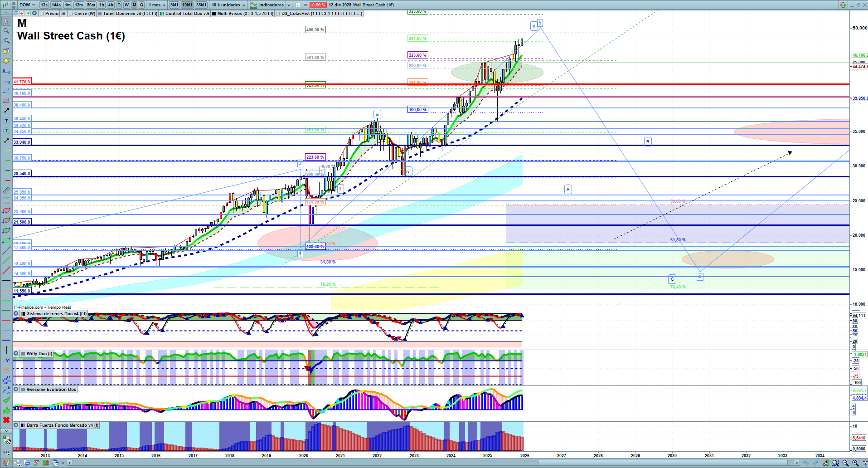Select the red rectangle drawing tool
This screenshot has width=868, height=468.
(6, 101)
